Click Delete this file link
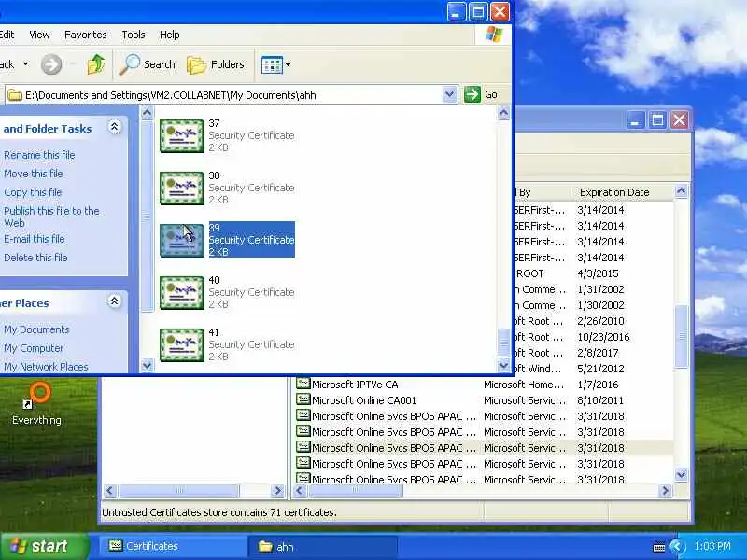The width and height of the screenshot is (747, 560). coord(35,258)
